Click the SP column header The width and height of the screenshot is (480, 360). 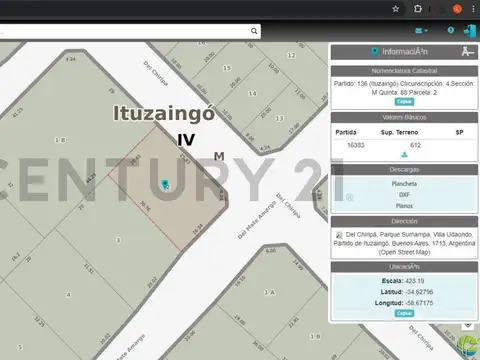click(459, 132)
